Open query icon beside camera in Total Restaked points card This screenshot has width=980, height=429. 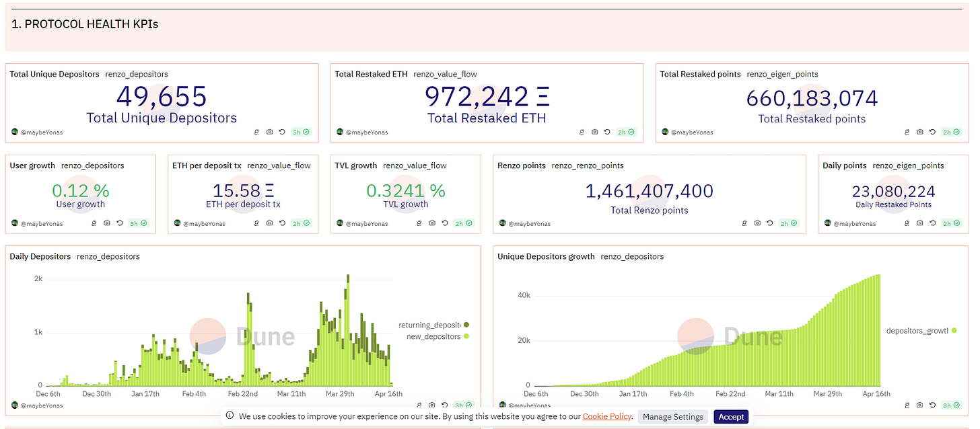[x=907, y=132]
